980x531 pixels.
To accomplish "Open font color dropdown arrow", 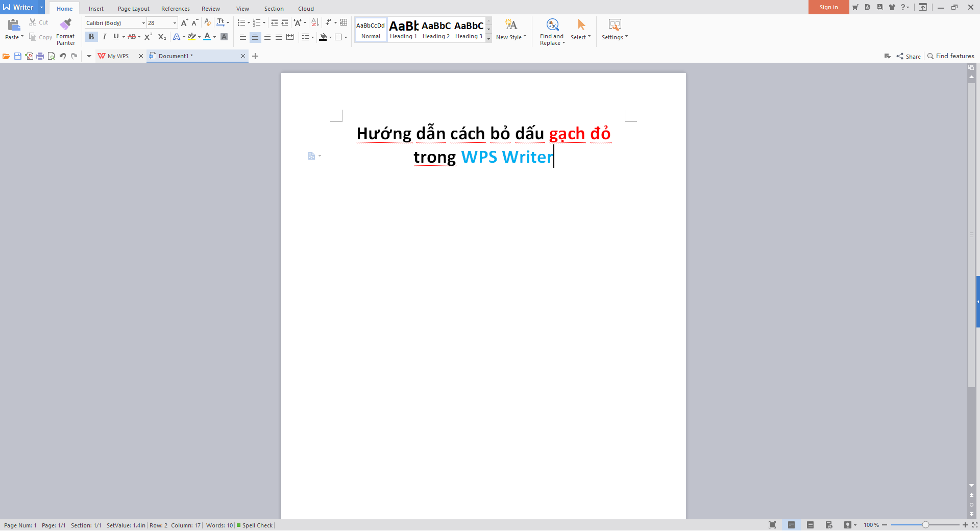I will (x=214, y=37).
